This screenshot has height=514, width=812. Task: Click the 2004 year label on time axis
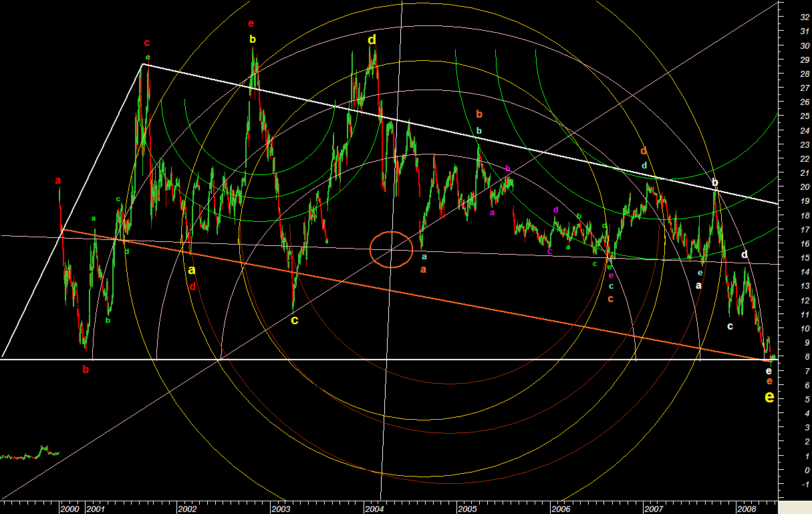376,509
